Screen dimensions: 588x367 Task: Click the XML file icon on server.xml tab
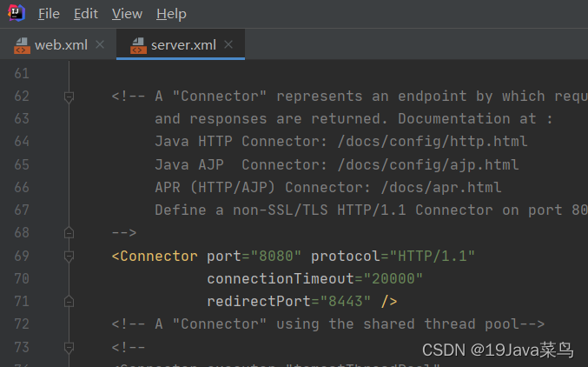[x=138, y=46]
